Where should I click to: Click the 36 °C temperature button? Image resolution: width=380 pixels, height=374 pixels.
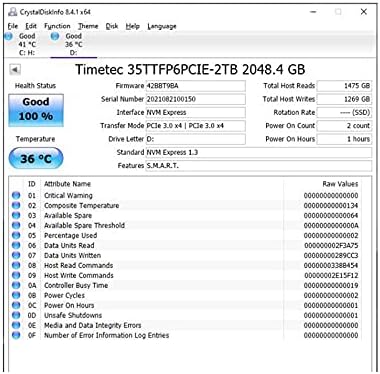point(36,158)
